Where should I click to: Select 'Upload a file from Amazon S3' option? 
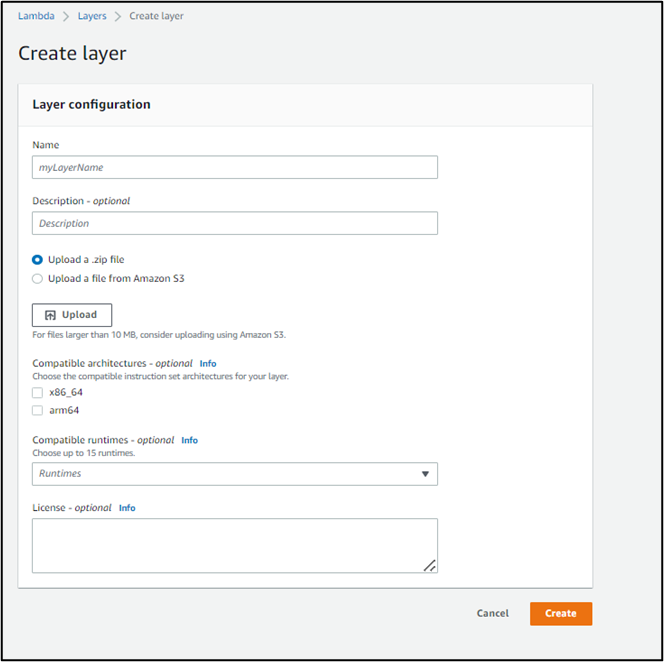(x=38, y=279)
